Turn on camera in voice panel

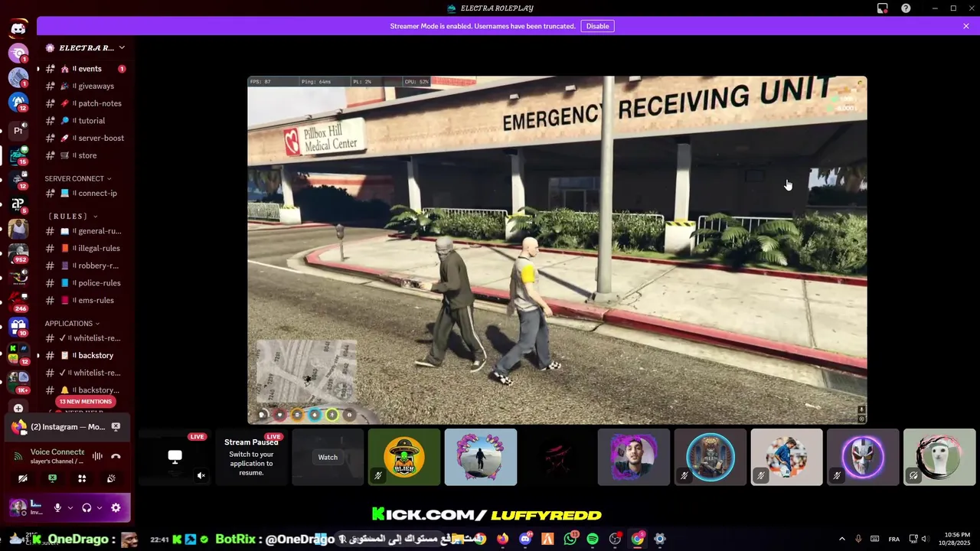[x=23, y=478]
